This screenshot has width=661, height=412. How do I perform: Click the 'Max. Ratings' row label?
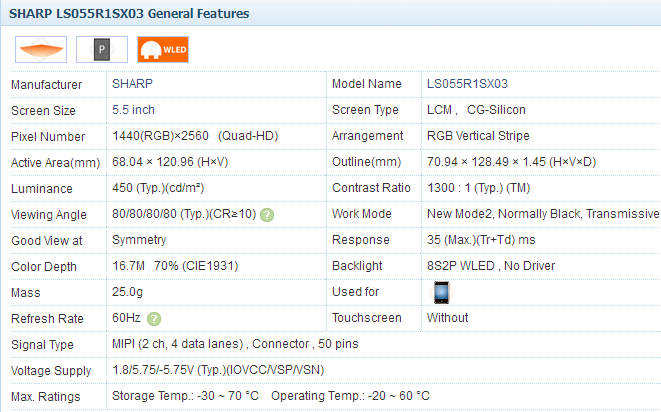point(46,397)
